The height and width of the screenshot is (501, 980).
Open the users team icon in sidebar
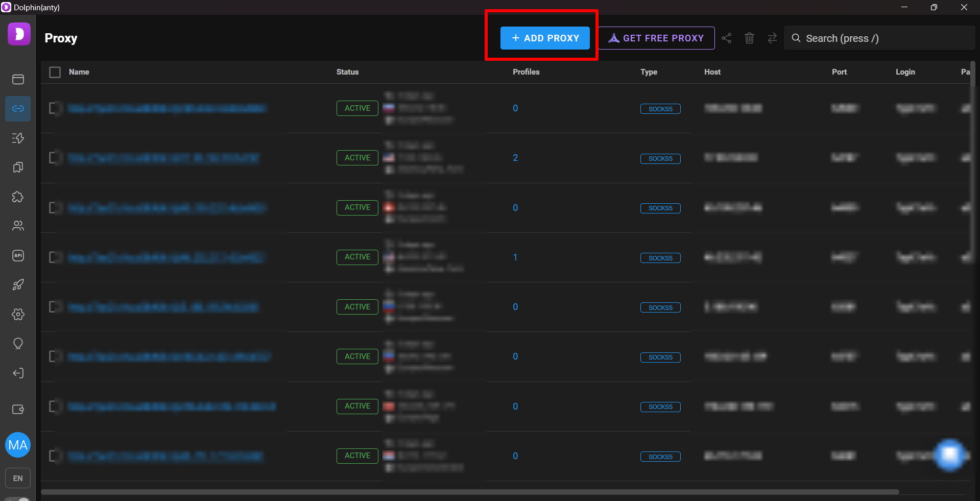[x=18, y=226]
